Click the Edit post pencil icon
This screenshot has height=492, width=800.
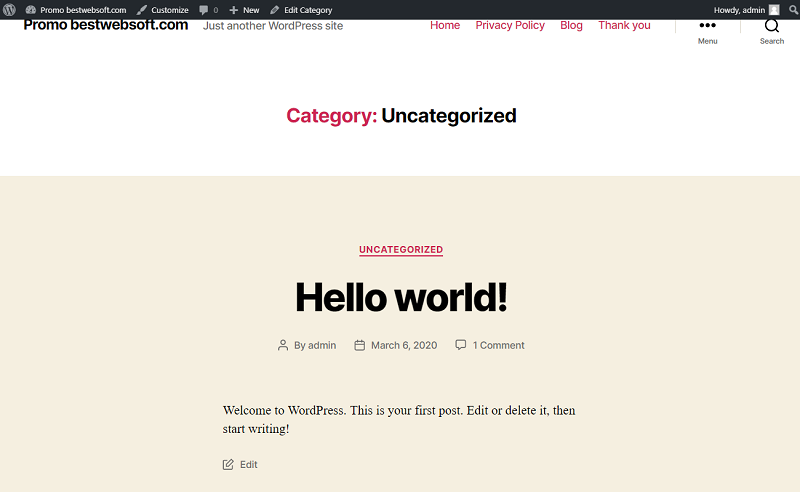tap(228, 464)
